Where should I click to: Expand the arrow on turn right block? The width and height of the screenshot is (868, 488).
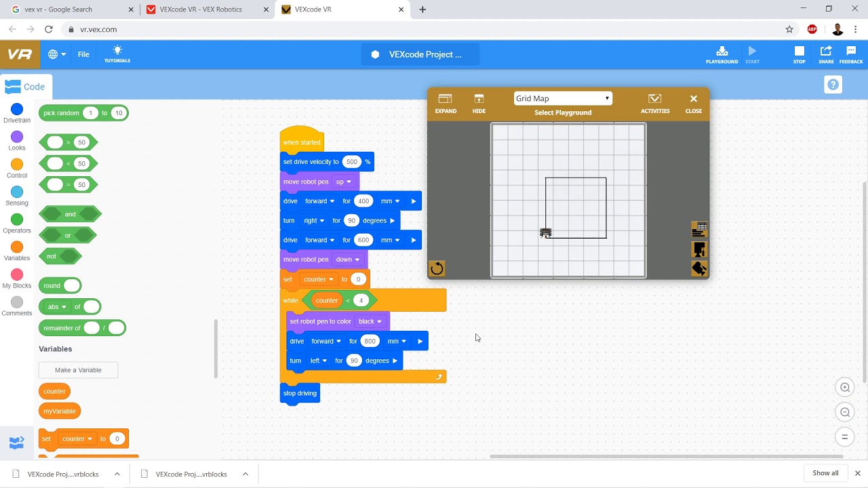click(392, 221)
